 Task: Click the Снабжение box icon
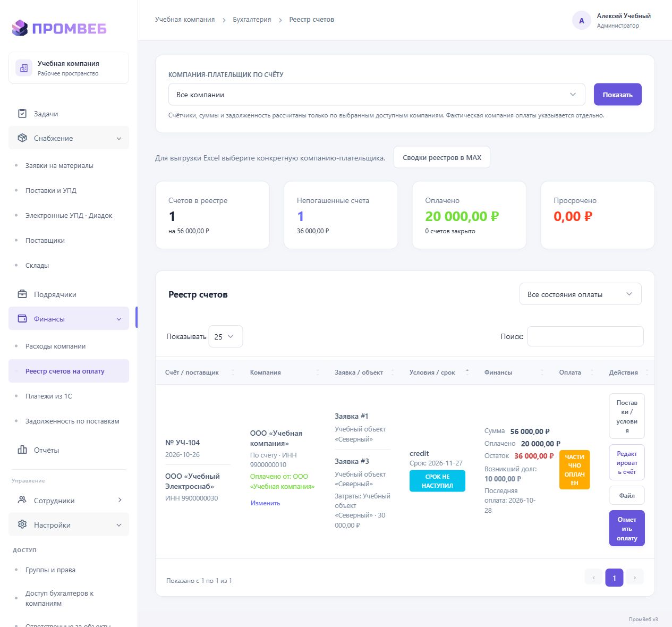[22, 138]
